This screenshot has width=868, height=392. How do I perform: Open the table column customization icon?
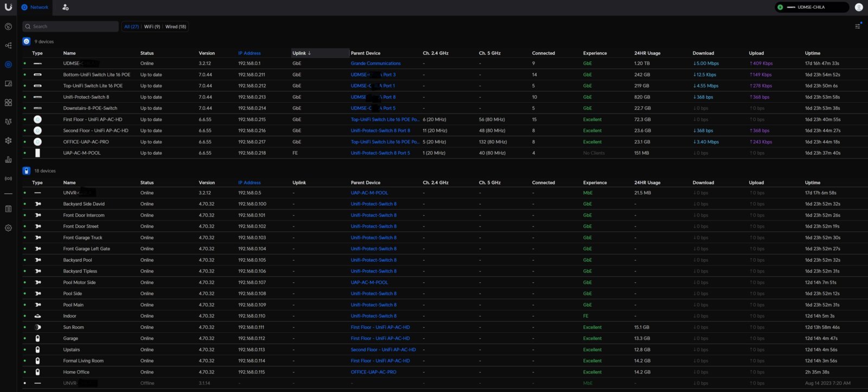tap(858, 26)
